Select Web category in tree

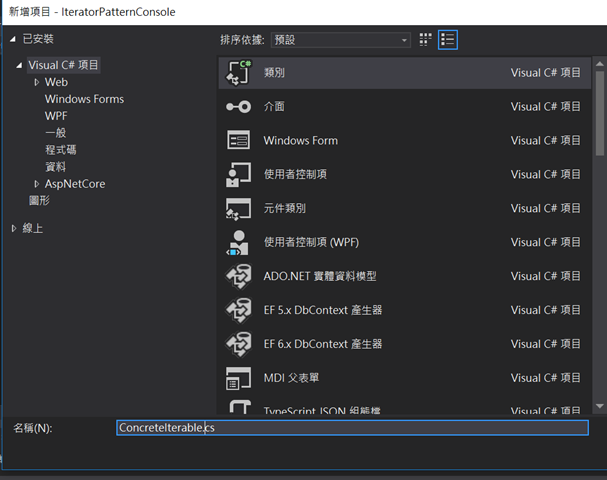(x=56, y=82)
